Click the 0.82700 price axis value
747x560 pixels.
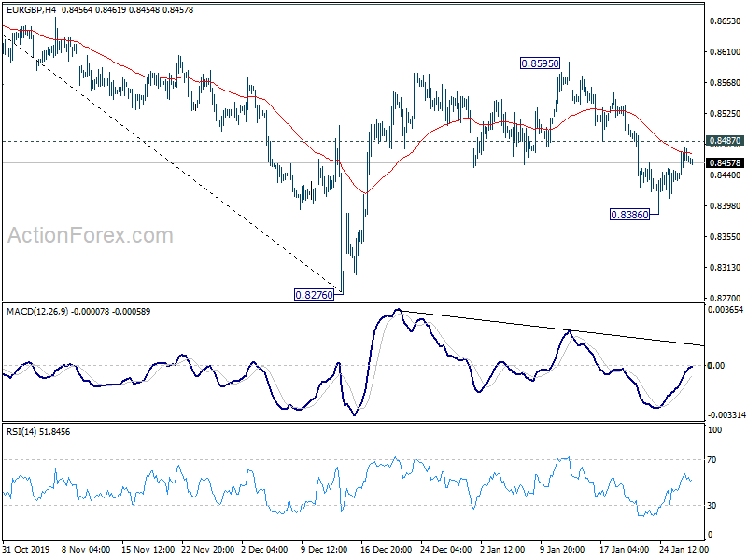pos(726,299)
